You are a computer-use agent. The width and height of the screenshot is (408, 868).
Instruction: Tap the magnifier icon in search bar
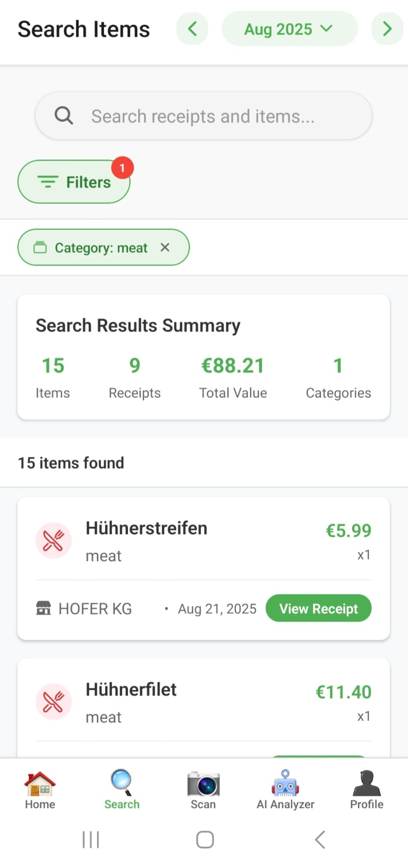64,116
